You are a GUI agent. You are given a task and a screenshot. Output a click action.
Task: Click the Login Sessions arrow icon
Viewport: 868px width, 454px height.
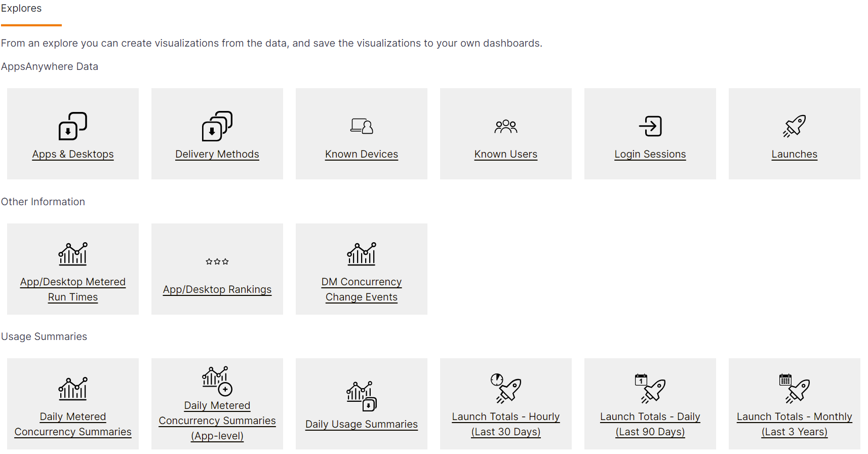(x=650, y=126)
